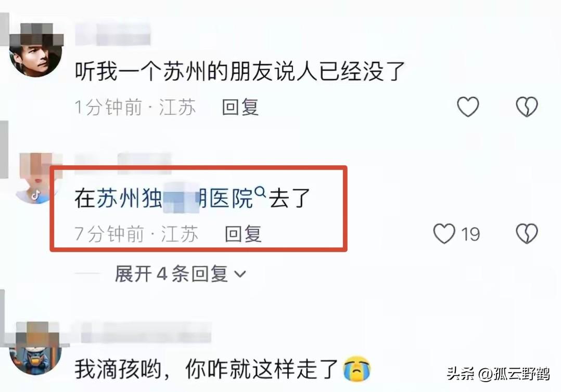Tap the 19 like count number
Screen dimensions: 561x392
click(x=470, y=234)
